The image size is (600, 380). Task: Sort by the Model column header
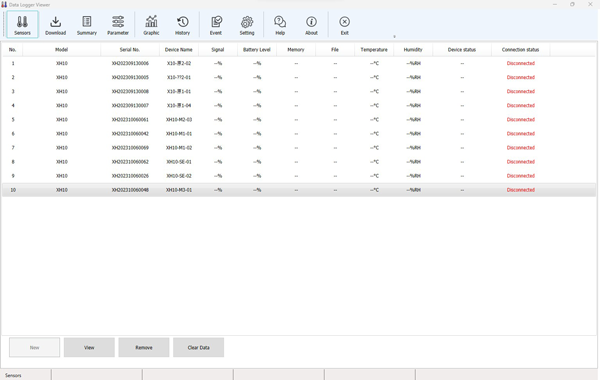[x=62, y=50]
